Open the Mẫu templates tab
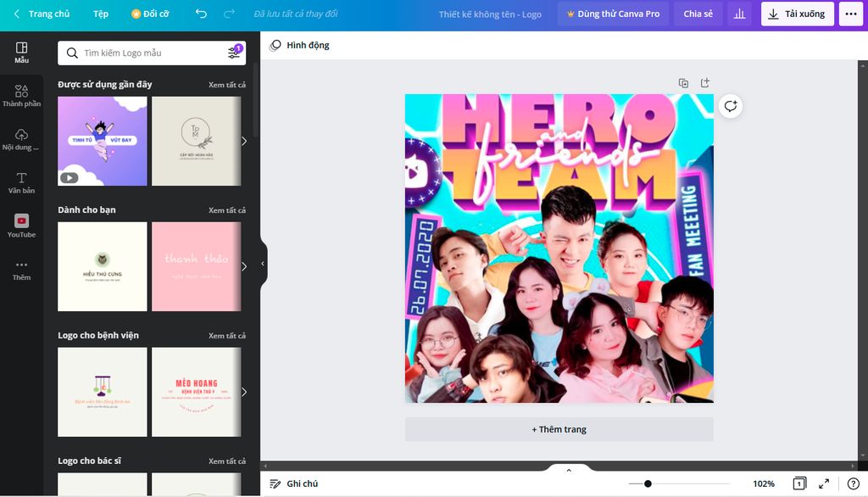Screen dimensions: 868x497 tap(21, 53)
